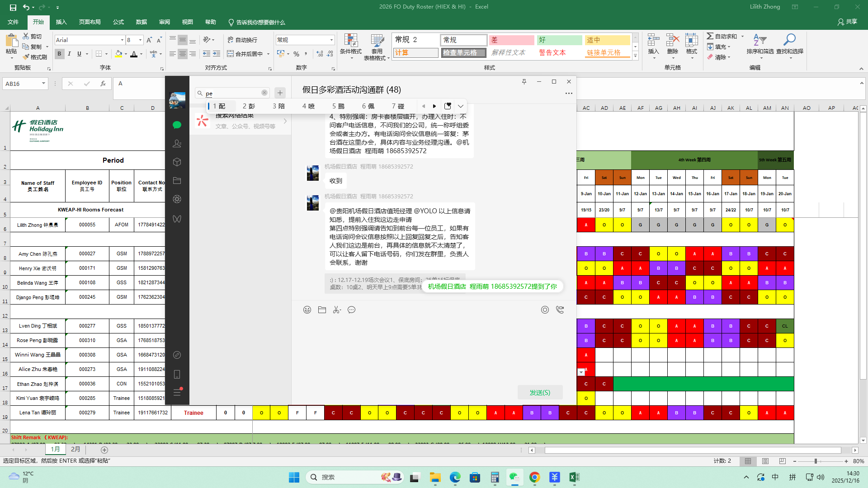Open WeChat contacts from the sidebar
The height and width of the screenshot is (488, 868).
tap(177, 144)
